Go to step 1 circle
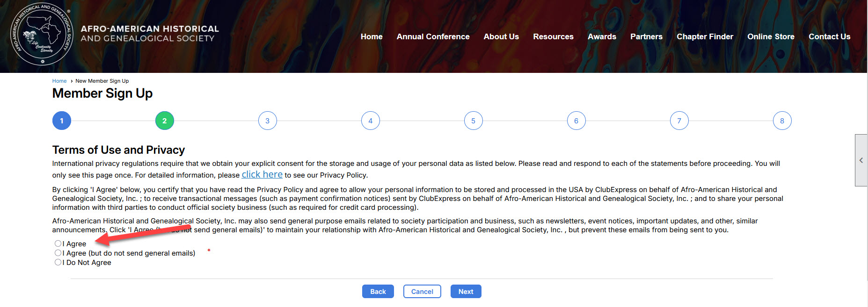Viewport: 868px width, 307px height. [x=62, y=121]
